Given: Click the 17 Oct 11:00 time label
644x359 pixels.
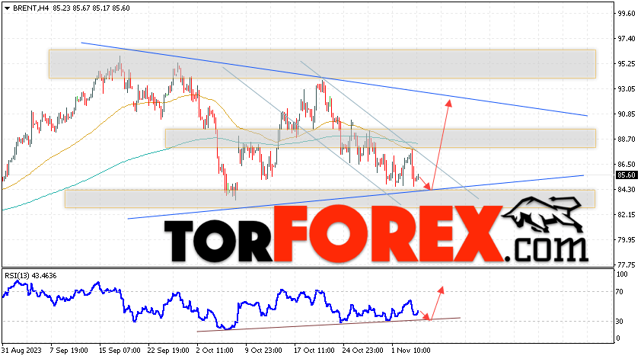Looking at the screenshot, I should (x=314, y=351).
